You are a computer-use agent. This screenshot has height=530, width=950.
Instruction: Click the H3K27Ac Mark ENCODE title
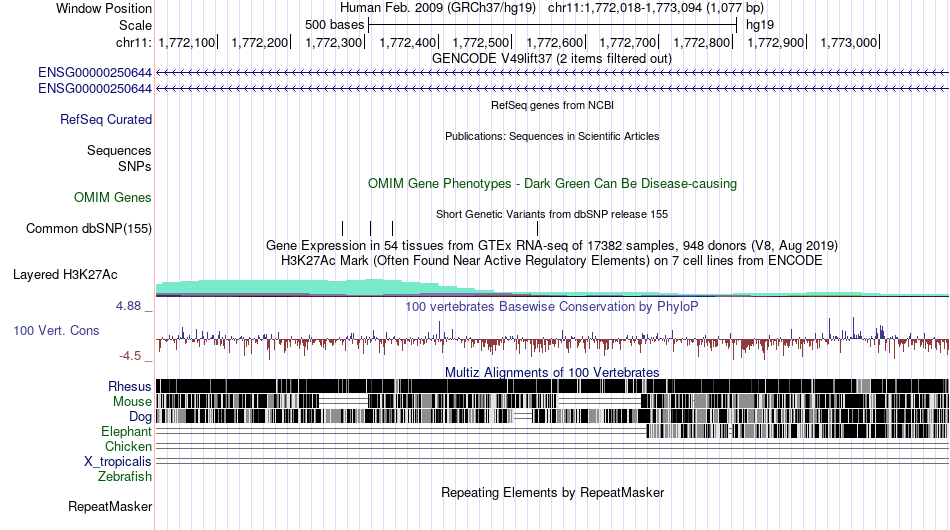tap(552, 260)
